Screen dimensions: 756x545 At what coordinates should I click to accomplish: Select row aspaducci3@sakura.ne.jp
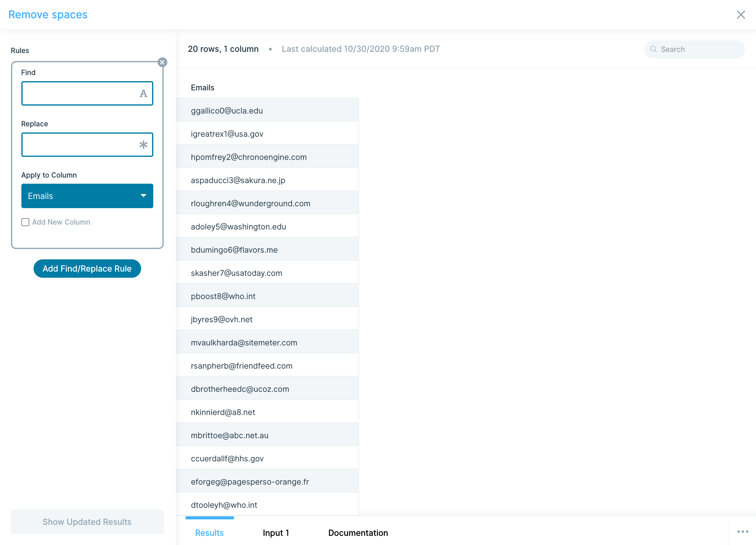coord(267,179)
